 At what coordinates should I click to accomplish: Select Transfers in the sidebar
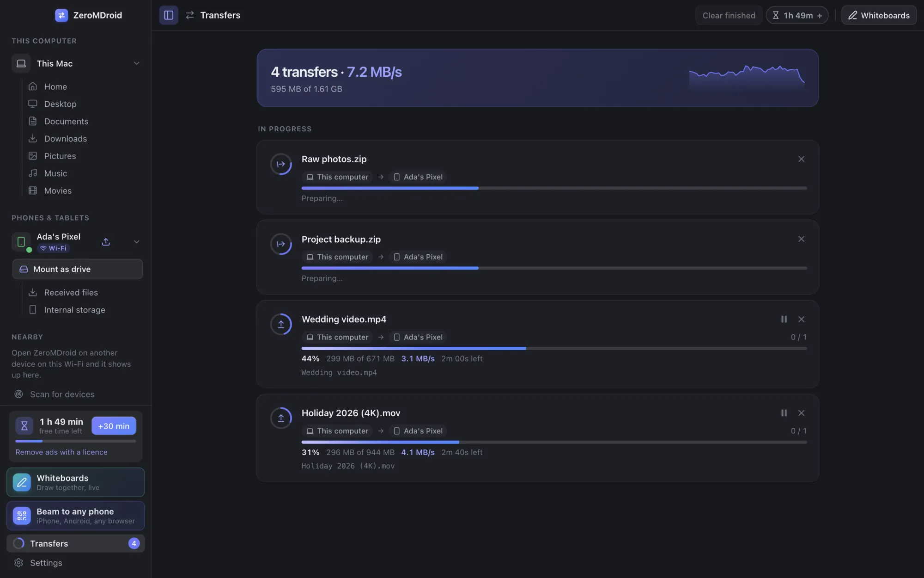tap(76, 543)
